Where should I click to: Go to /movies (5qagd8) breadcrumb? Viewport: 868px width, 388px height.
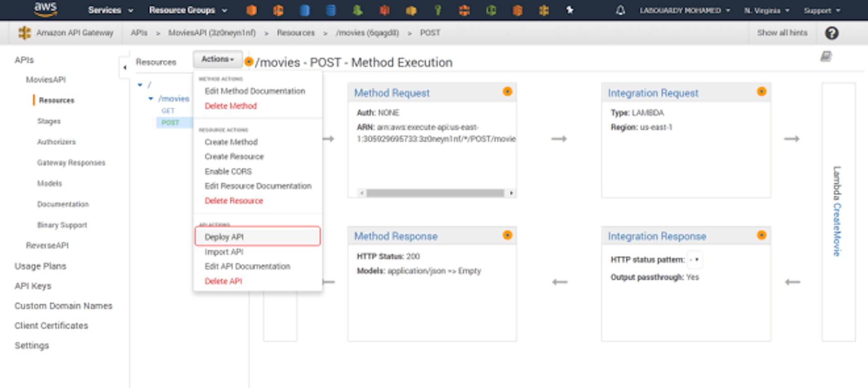point(367,33)
